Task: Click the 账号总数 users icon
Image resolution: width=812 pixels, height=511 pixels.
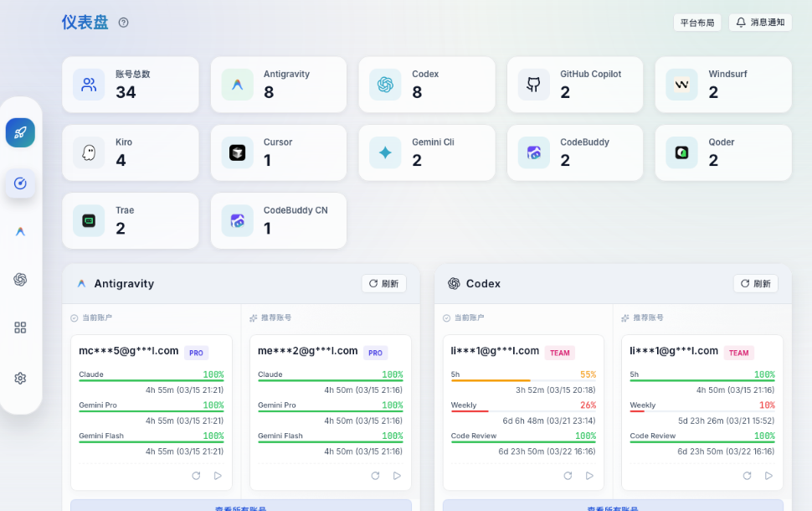Action: 89,85
